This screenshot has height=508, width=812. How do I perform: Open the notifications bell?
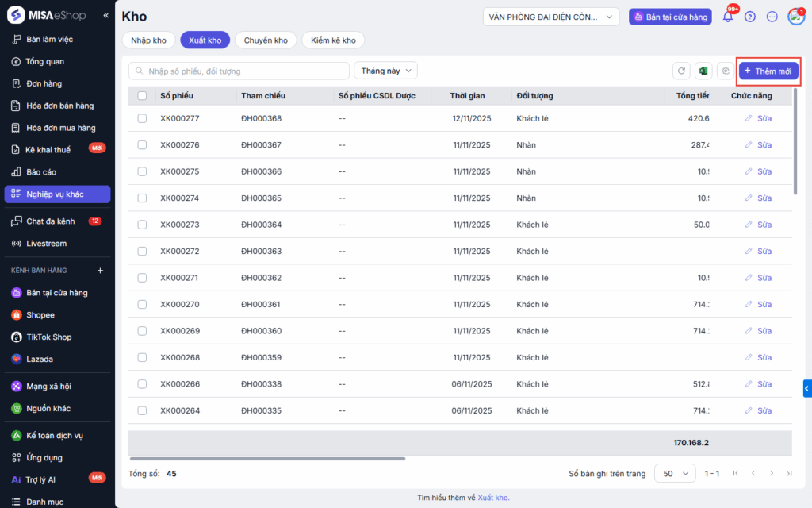(x=728, y=17)
